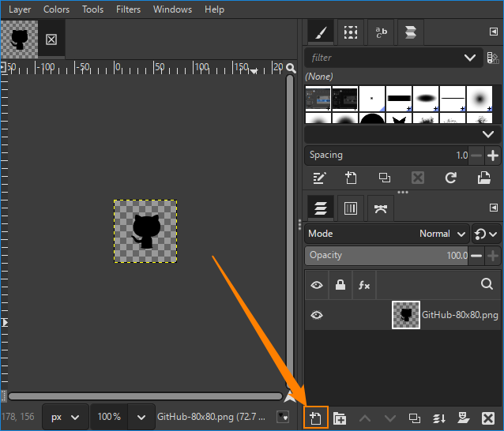The image size is (504, 431).
Task: Duplicate the selected brush
Action: point(385,178)
